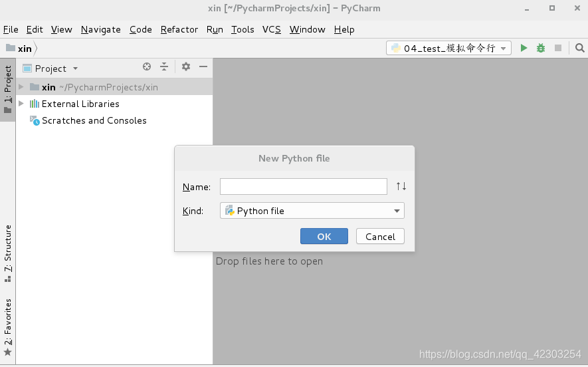Click the New Python file dialog title
Viewport: 588px width, 367px height.
click(x=294, y=158)
